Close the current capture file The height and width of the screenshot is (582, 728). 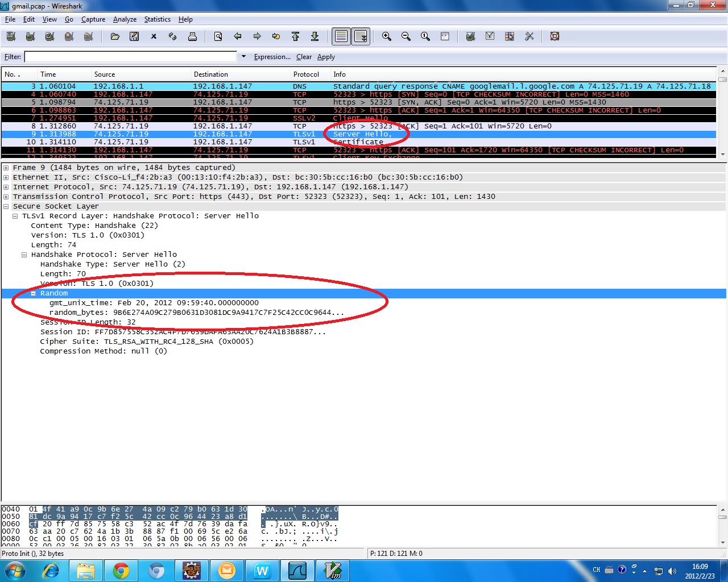(x=154, y=36)
